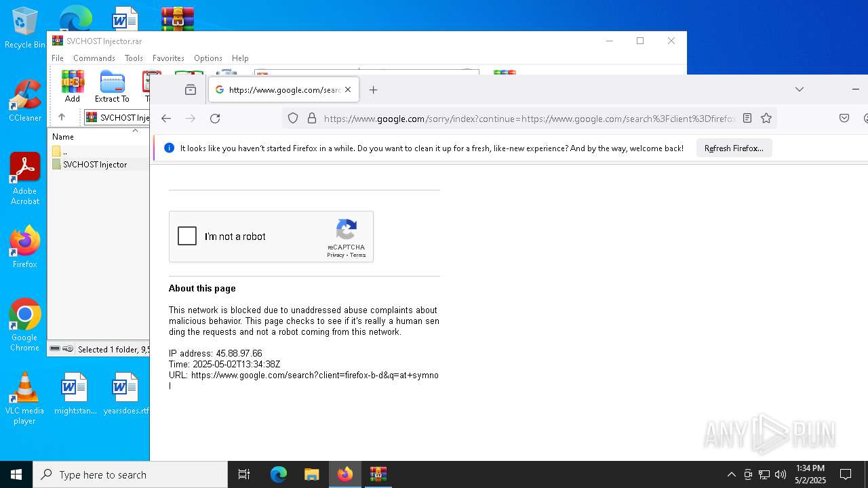Viewport: 868px width, 488px height.
Task: Open WinRAR Commands menu
Action: 94,58
